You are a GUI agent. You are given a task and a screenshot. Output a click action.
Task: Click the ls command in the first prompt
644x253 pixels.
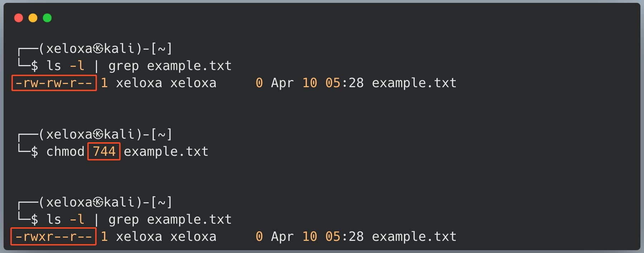(x=54, y=66)
